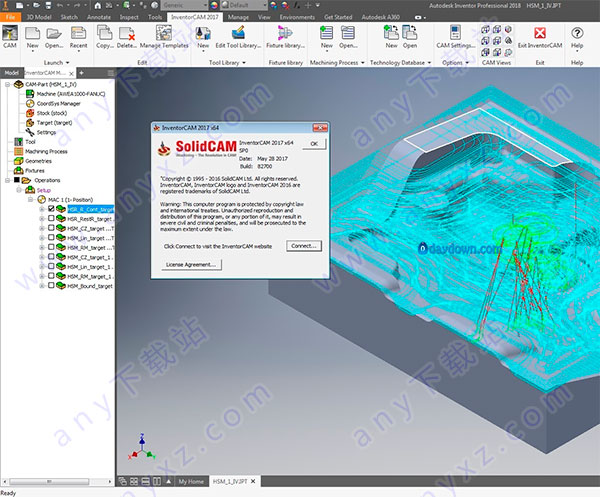The height and width of the screenshot is (497, 600).
Task: Switch to My Home document tab
Action: pyautogui.click(x=191, y=481)
